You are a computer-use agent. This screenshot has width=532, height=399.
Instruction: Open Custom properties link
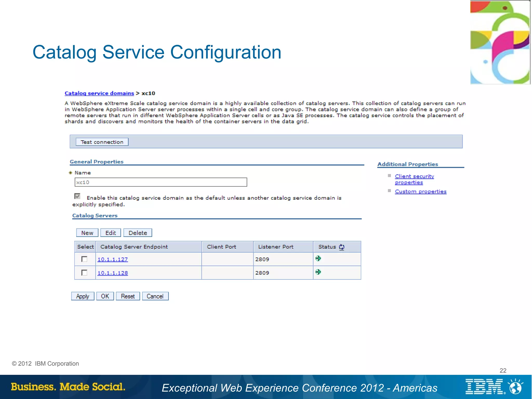pyautogui.click(x=421, y=192)
